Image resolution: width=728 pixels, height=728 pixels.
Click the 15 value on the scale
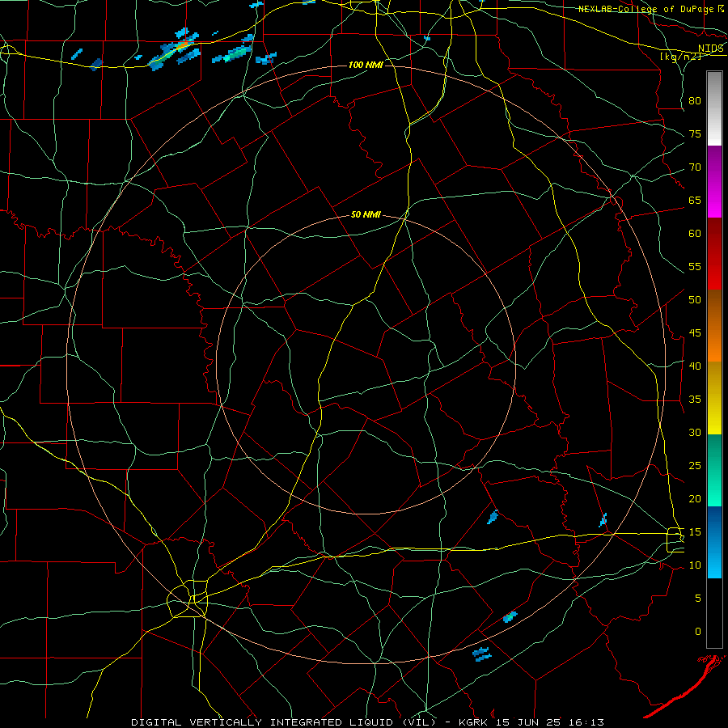tap(695, 532)
